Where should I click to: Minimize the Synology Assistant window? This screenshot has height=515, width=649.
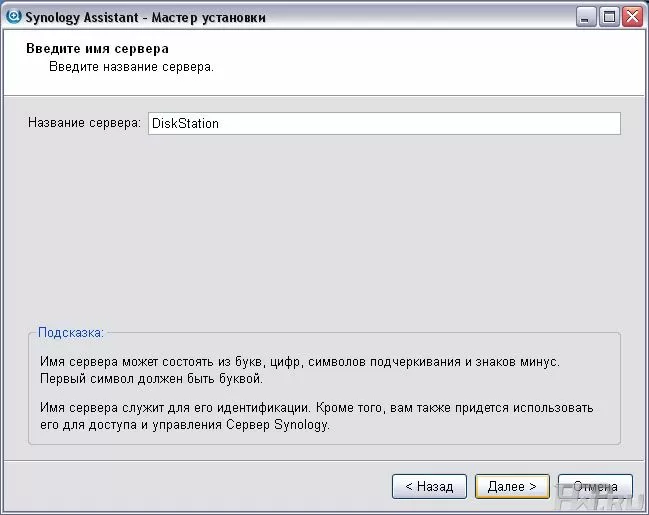point(587,17)
